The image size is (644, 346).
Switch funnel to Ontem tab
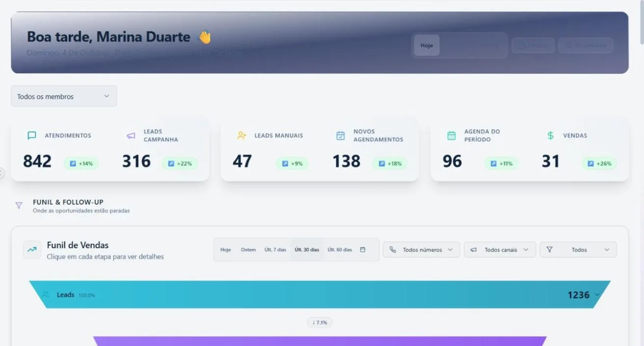tap(248, 250)
